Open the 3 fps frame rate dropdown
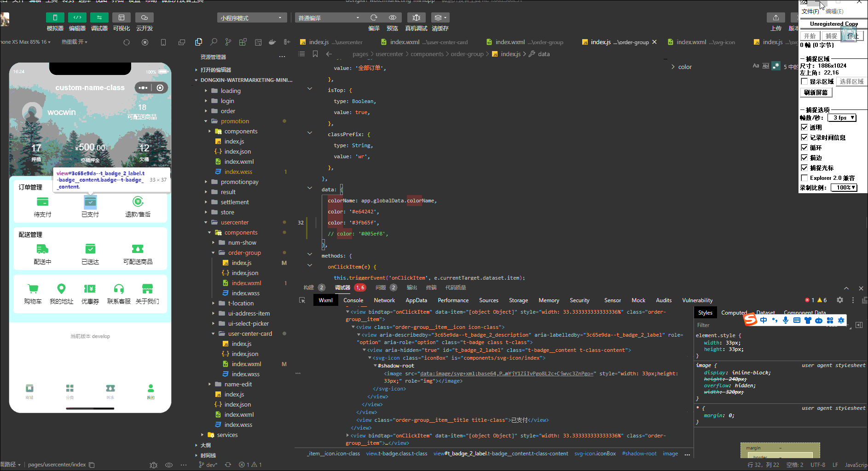This screenshot has height=471, width=868. pos(843,118)
